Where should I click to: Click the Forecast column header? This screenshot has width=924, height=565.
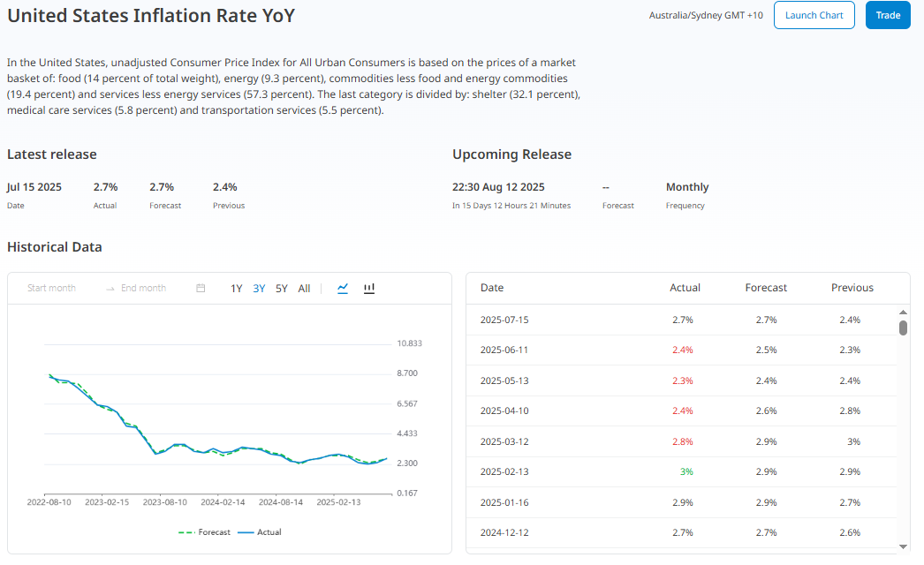[x=766, y=288]
